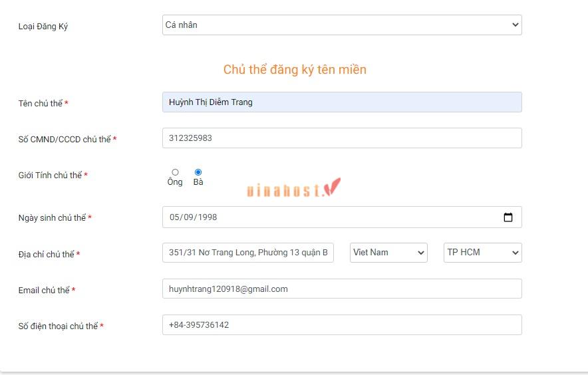Image resolution: width=588 pixels, height=375 pixels.
Task: Open the Viet Nam country dropdown
Action: 388,253
